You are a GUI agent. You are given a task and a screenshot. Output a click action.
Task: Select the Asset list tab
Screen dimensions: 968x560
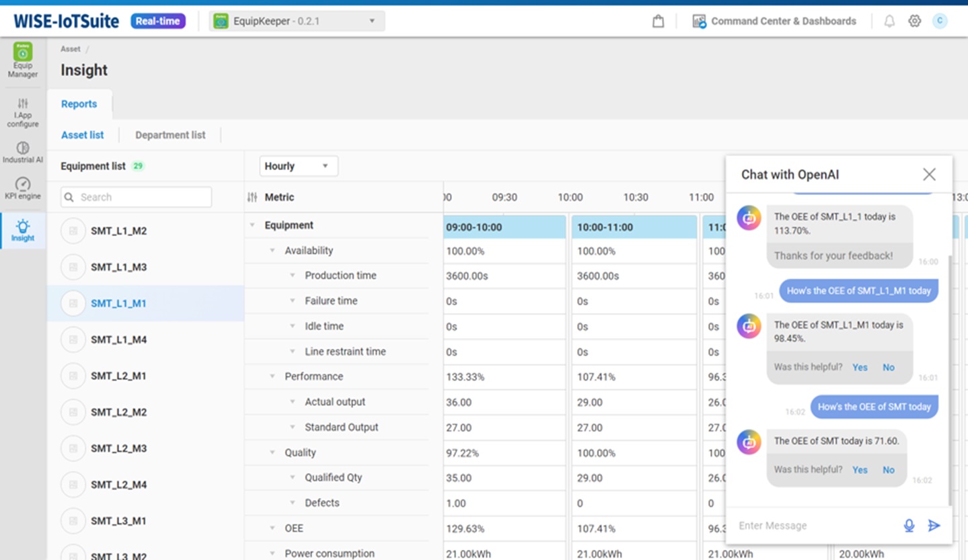(x=83, y=135)
